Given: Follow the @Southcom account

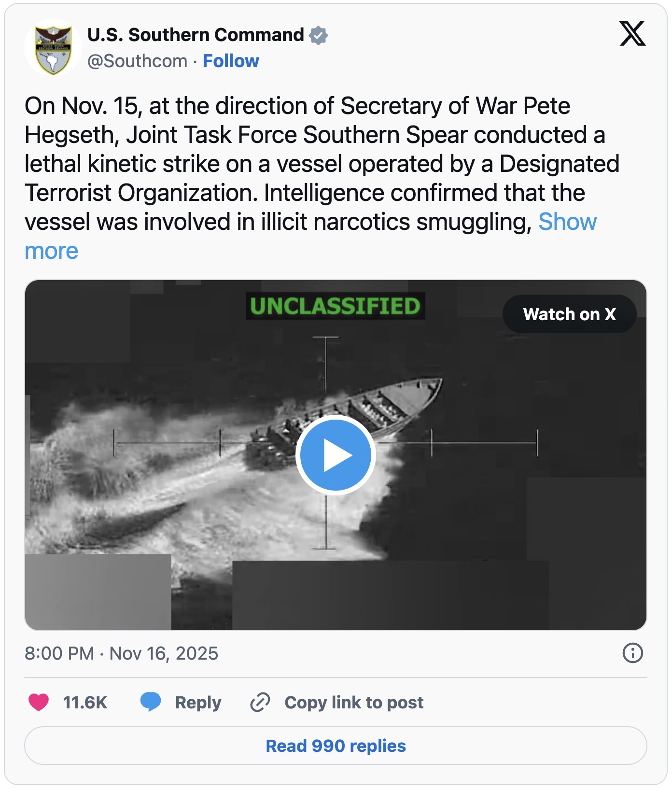Looking at the screenshot, I should point(231,61).
